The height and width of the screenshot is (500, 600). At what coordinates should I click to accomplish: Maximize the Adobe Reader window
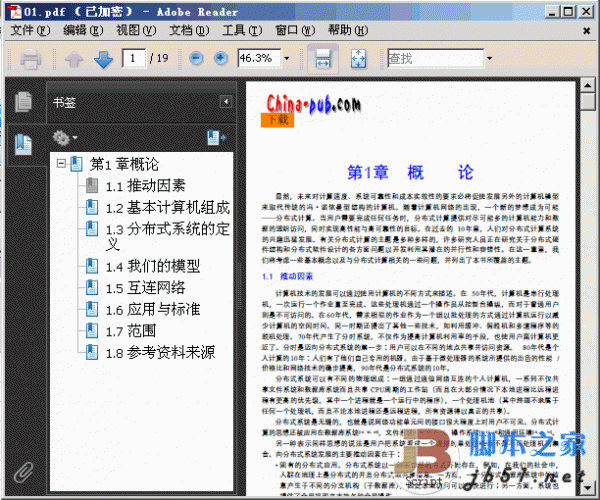569,12
